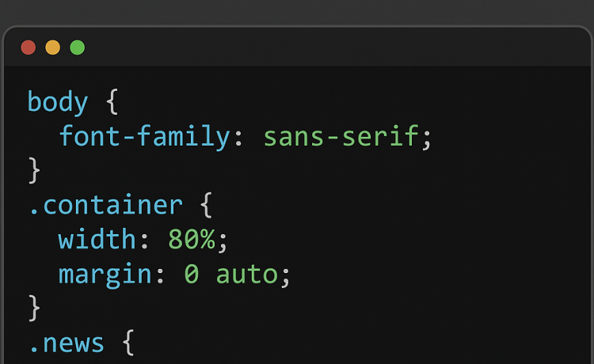Click the margin property name

(x=105, y=275)
